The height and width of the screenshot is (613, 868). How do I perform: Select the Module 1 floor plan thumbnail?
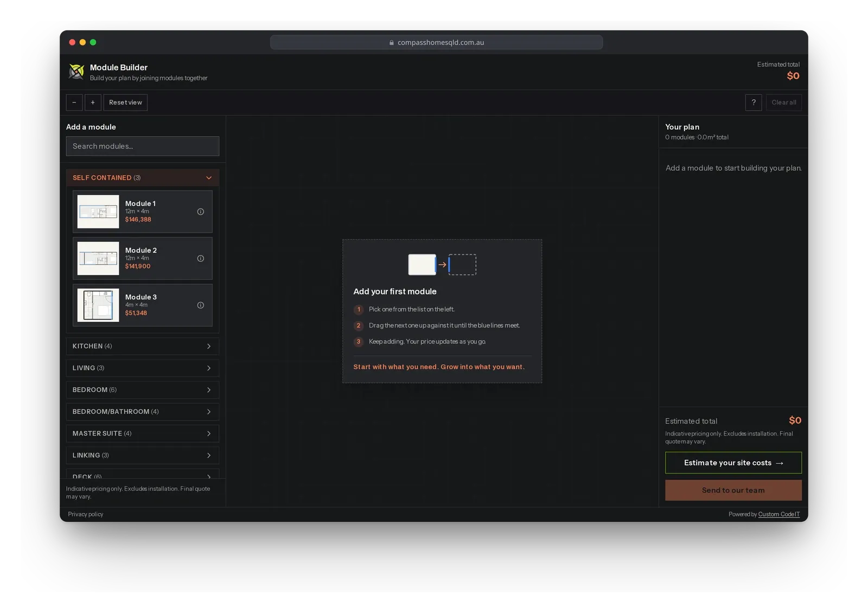click(x=98, y=212)
